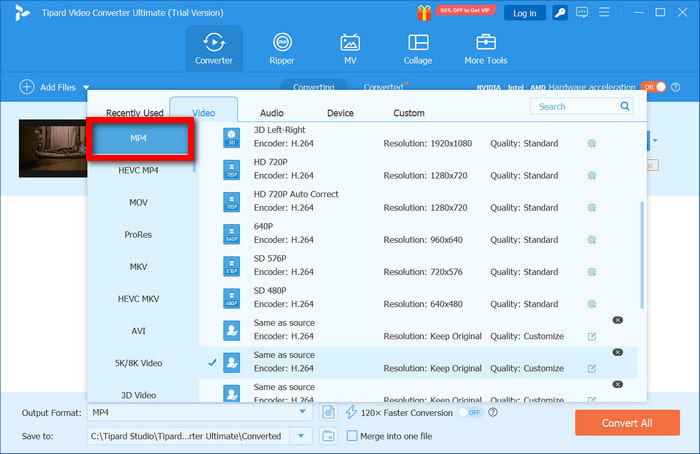
Task: Select MP4 in the format list
Action: coord(138,138)
